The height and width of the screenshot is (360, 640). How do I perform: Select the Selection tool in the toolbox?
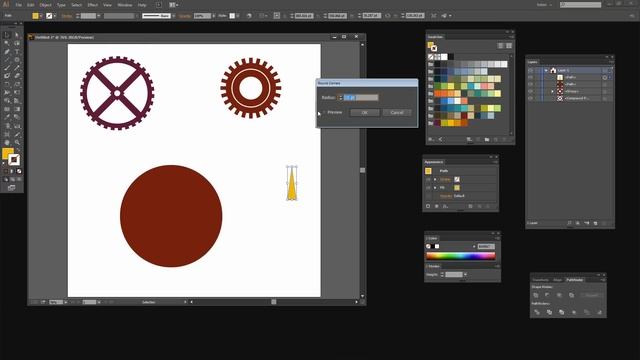pyautogui.click(x=7, y=35)
